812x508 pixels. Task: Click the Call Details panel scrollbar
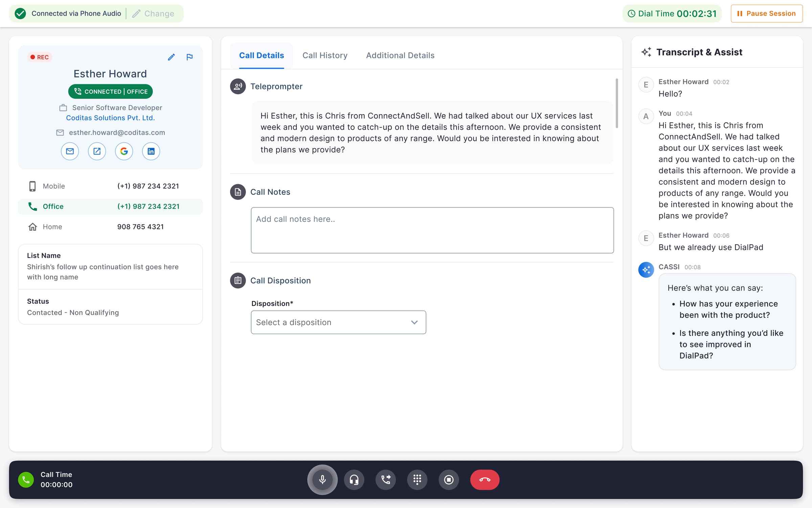pyautogui.click(x=617, y=103)
